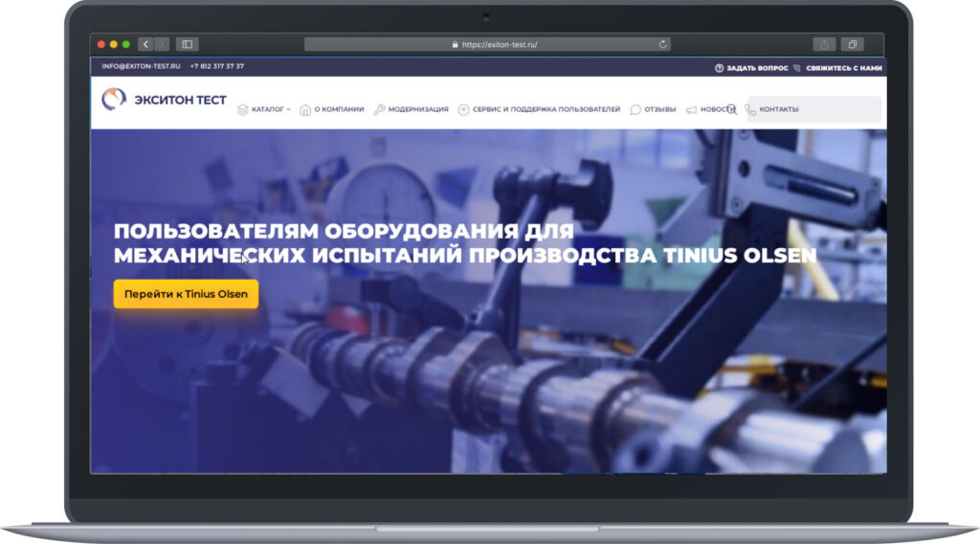Click the megaphone icon beside НОВОСТИ
Screen dimensions: 980x544
(x=691, y=109)
